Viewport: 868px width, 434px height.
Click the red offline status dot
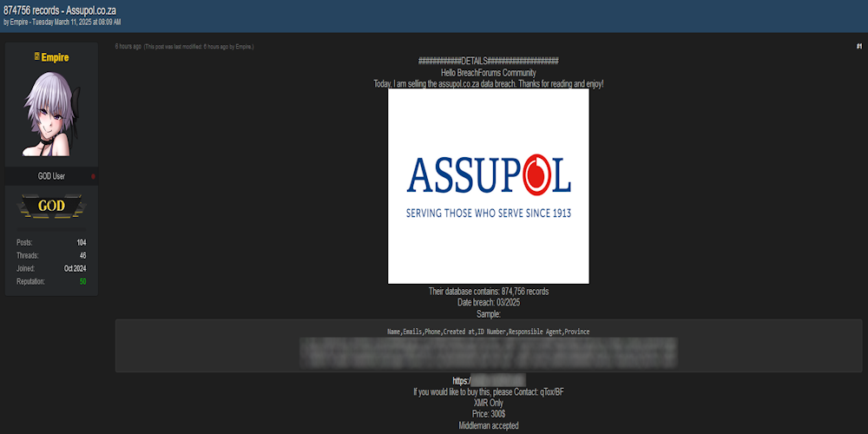tap(93, 176)
